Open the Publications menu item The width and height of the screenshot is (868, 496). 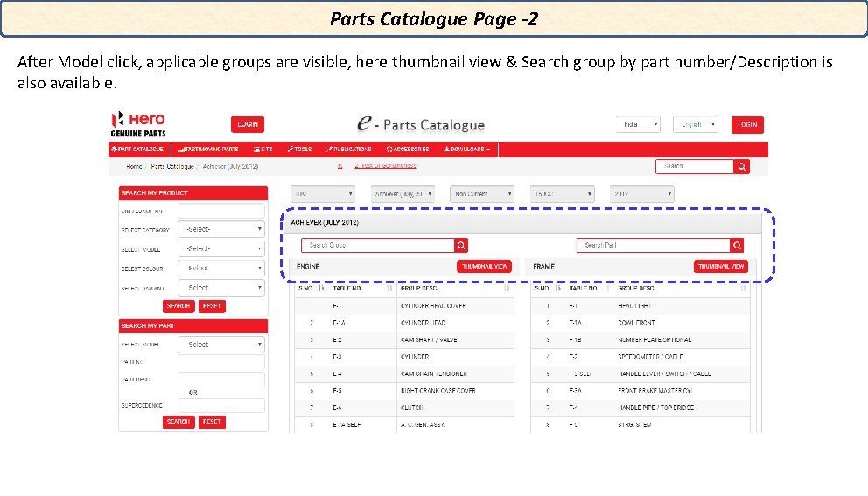click(x=349, y=150)
